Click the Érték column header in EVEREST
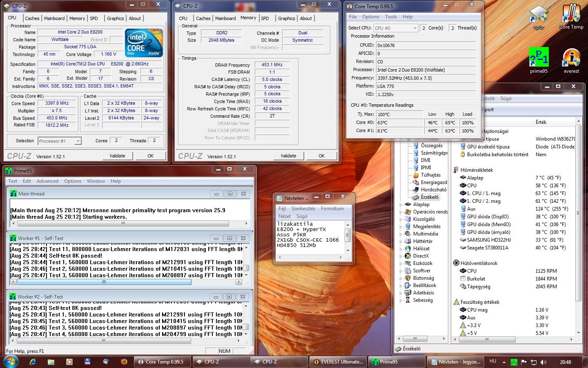 [x=554, y=122]
